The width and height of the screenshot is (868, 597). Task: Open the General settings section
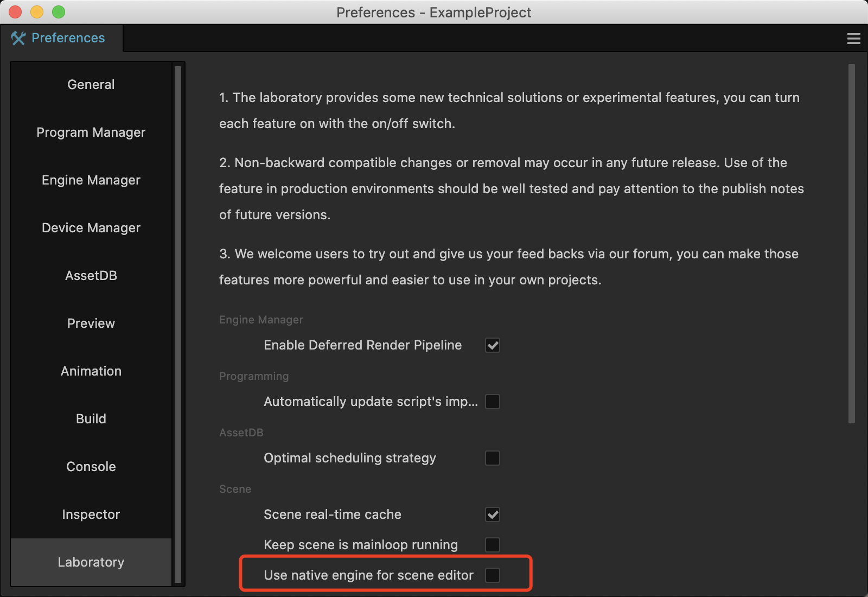91,85
